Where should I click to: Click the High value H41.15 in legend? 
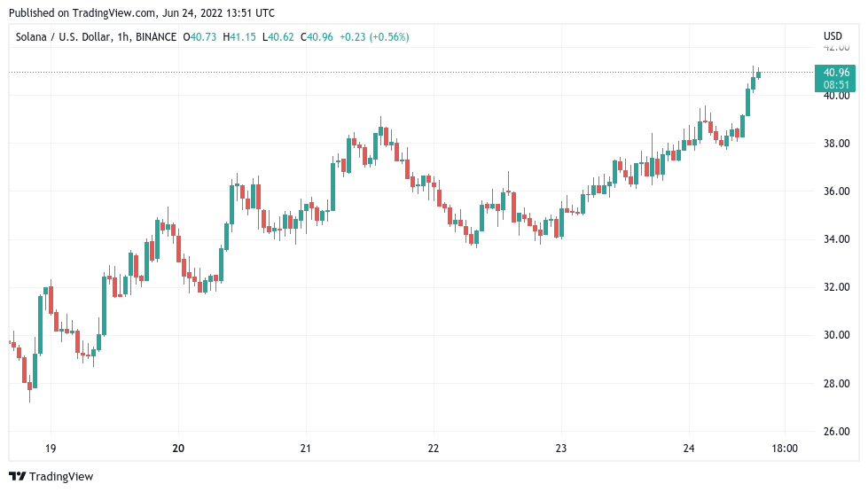(x=239, y=37)
